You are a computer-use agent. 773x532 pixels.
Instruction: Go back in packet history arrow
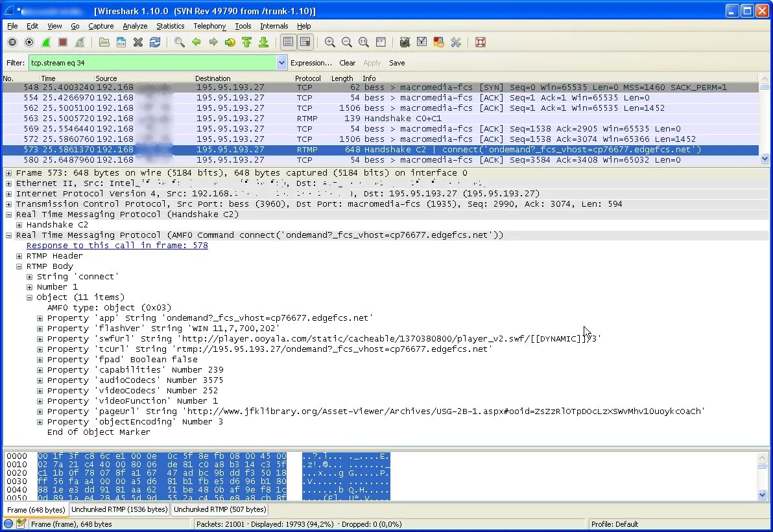(x=196, y=42)
